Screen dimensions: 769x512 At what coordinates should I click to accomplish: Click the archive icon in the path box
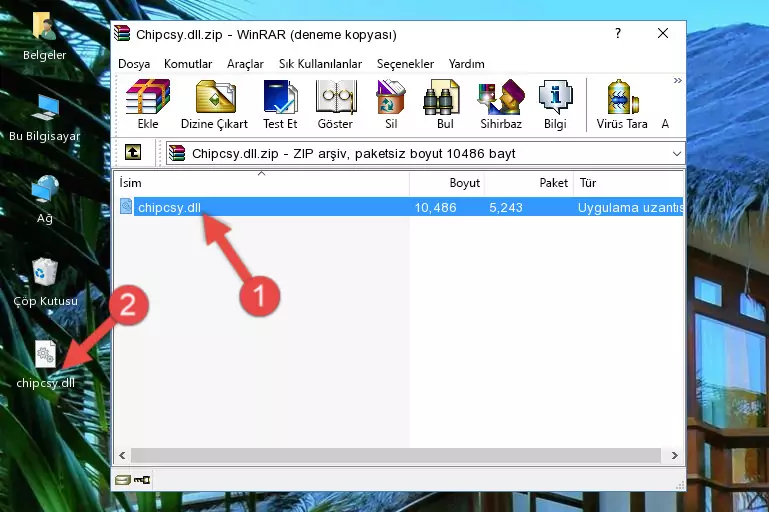[x=177, y=154]
